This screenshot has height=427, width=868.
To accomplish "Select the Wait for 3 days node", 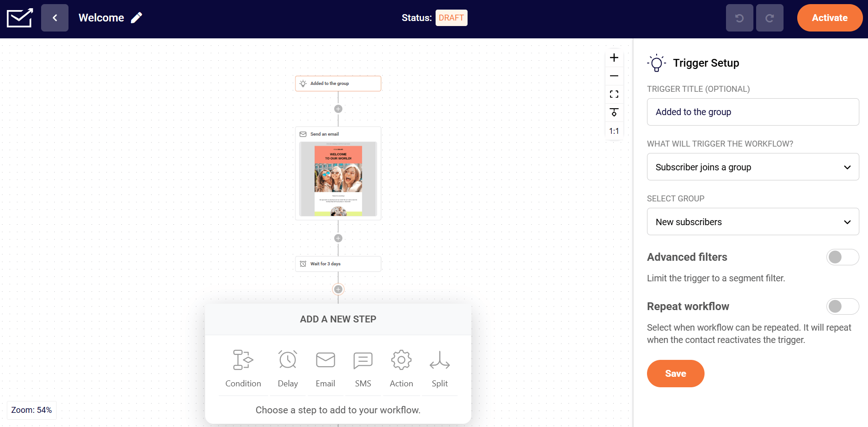I will (x=338, y=264).
